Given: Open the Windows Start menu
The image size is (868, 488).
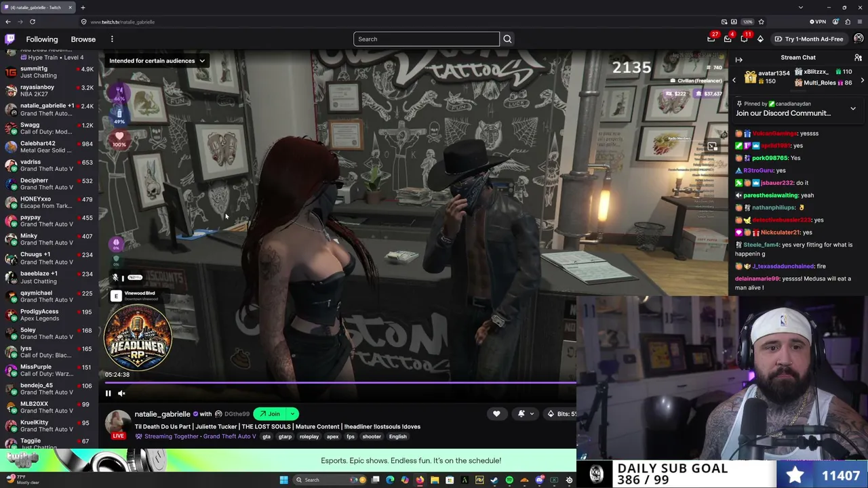Looking at the screenshot, I should (283, 480).
